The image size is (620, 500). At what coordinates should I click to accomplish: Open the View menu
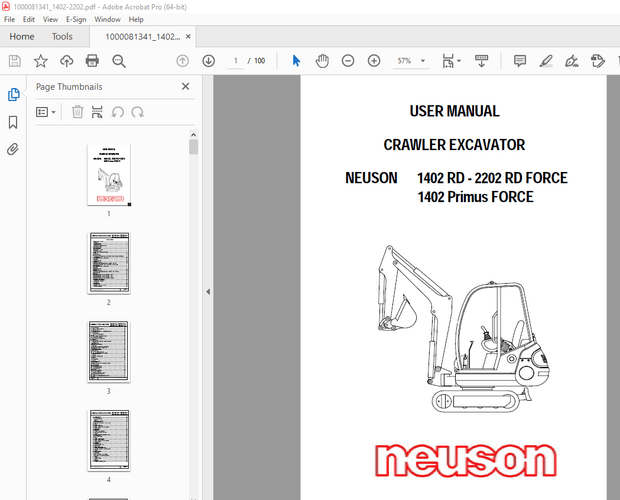coord(50,19)
